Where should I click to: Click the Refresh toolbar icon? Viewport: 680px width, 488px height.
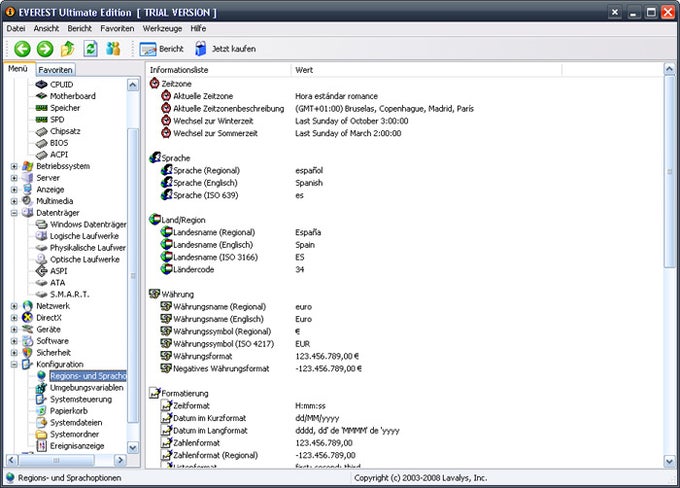point(90,49)
